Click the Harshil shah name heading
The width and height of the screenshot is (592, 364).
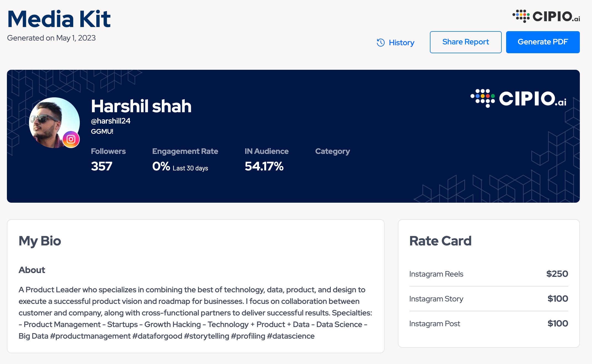pos(141,106)
